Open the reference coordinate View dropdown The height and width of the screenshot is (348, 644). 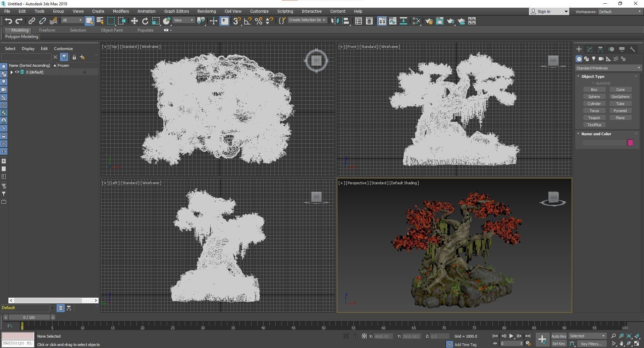[x=183, y=20]
